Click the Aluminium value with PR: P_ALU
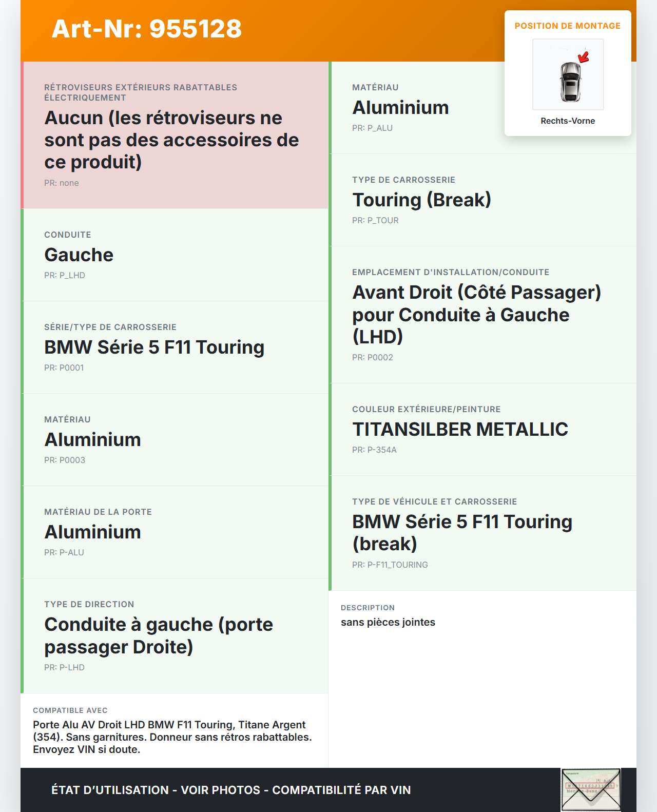Viewport: 657px width, 812px height. (x=400, y=108)
